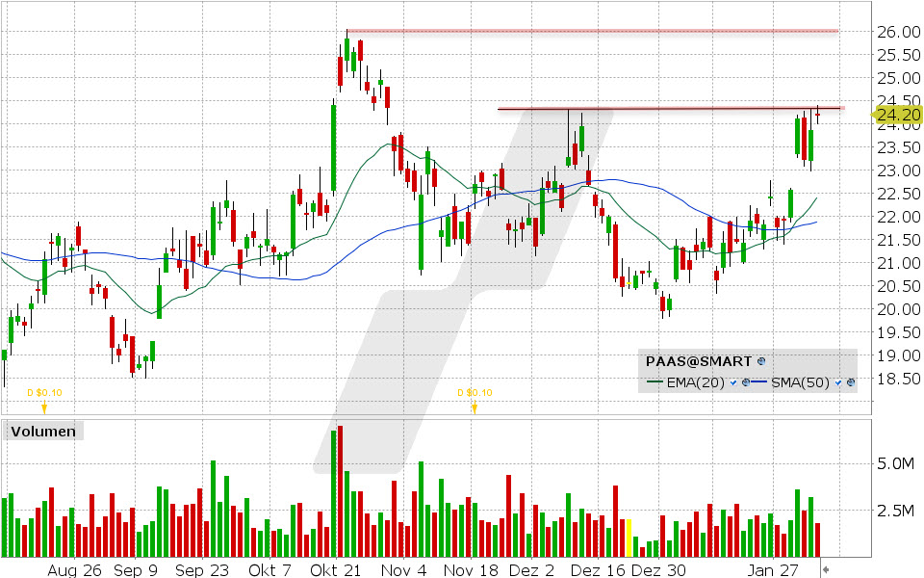This screenshot has height=578, width=924.
Task: Click the yellow 24.20 current price tag
Action: [896, 115]
